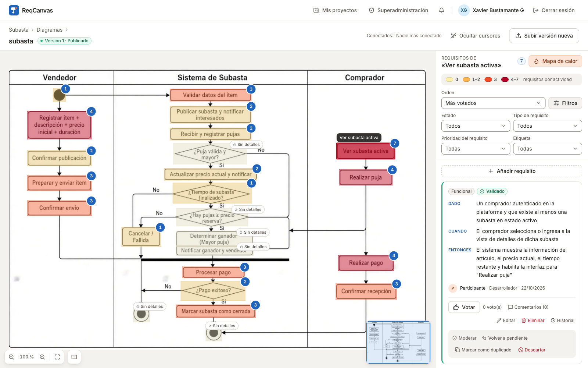
Task: Go to Subasta breadcrumb
Action: click(18, 30)
